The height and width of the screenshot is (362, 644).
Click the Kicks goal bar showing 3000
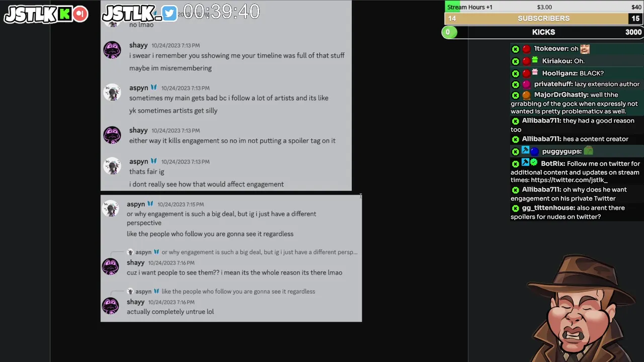[542, 32]
